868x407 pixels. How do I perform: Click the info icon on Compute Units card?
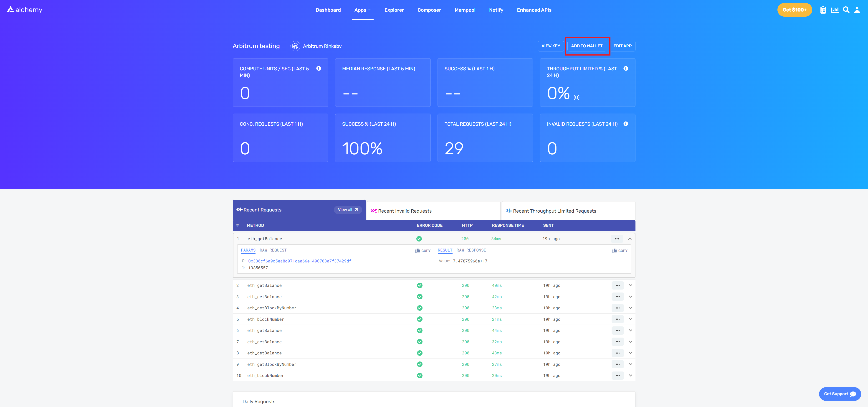point(319,68)
